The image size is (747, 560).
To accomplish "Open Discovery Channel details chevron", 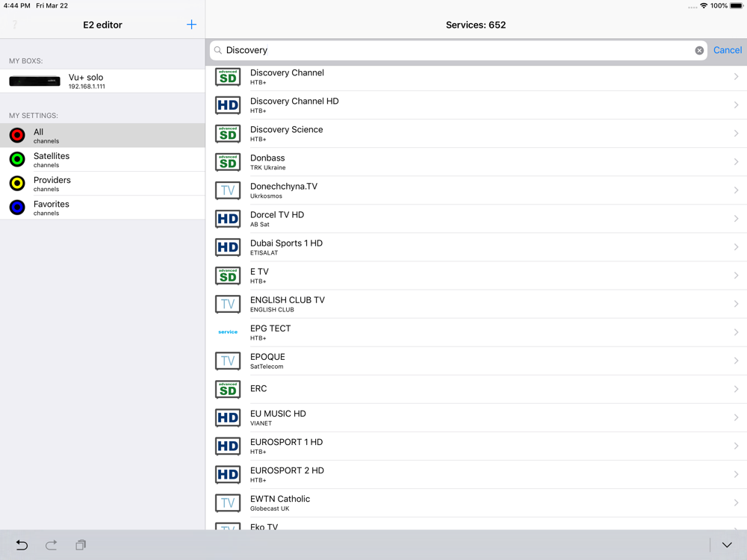I will [x=736, y=77].
